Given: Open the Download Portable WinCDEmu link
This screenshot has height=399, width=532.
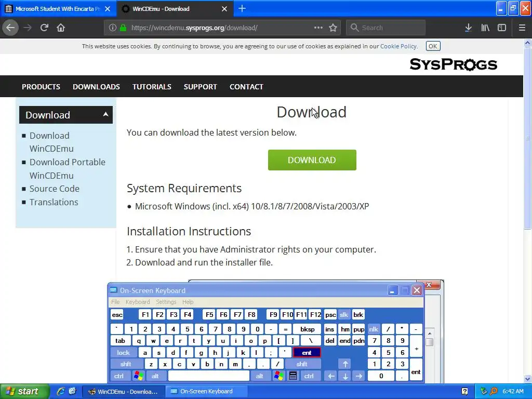Looking at the screenshot, I should (67, 169).
